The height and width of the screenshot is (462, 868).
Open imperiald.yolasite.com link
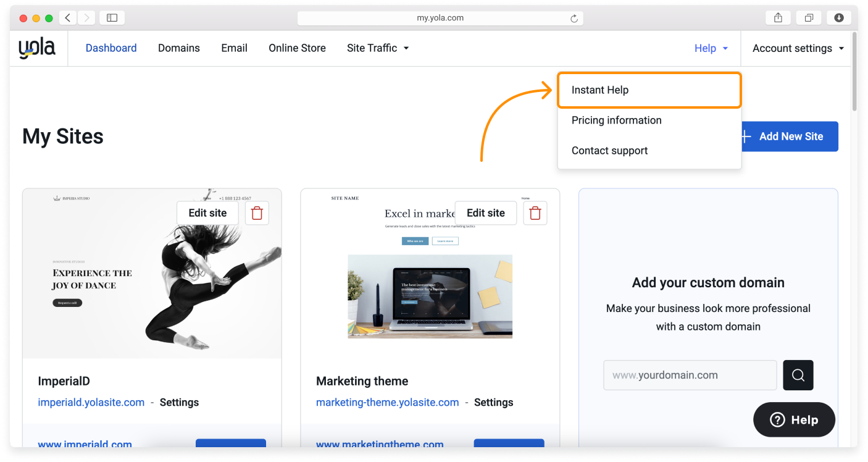91,402
